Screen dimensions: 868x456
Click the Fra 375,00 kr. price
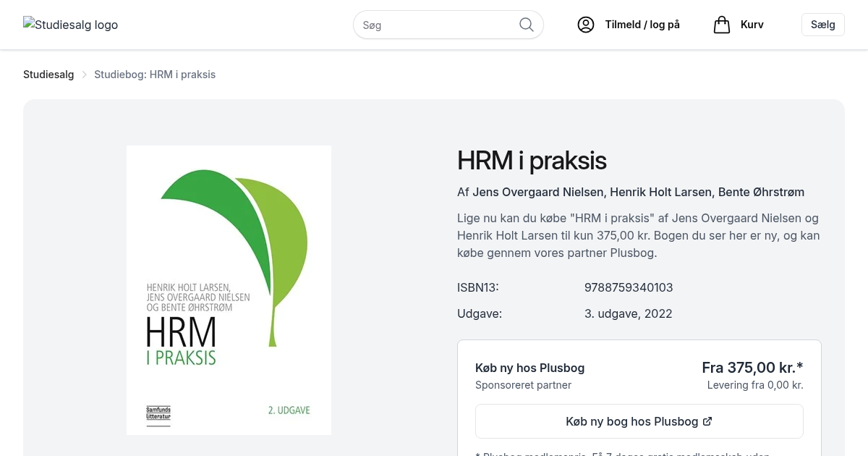[752, 367]
